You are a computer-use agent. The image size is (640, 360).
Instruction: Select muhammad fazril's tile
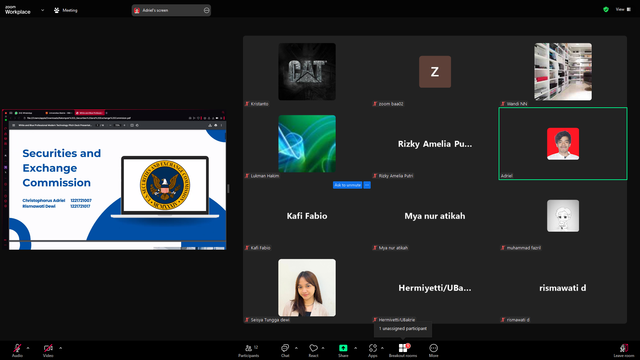(563, 216)
